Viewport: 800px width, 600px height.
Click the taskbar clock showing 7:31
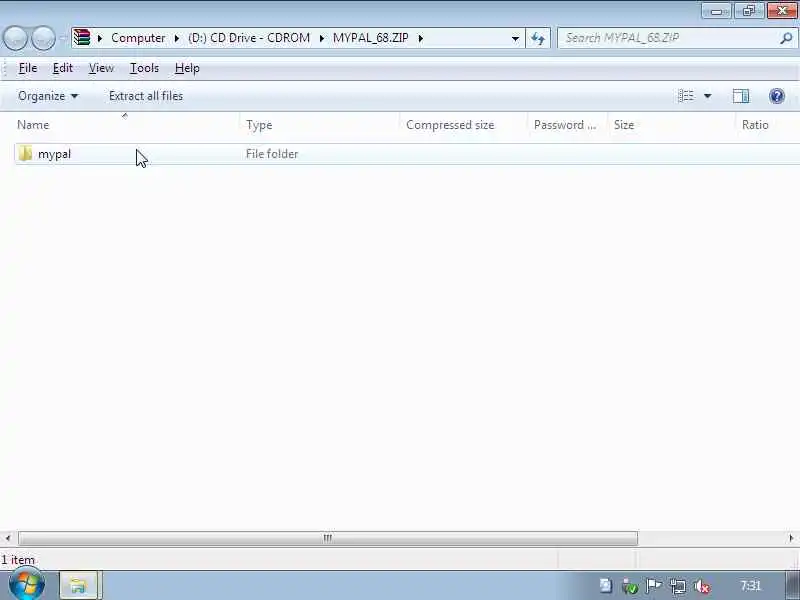pos(750,586)
